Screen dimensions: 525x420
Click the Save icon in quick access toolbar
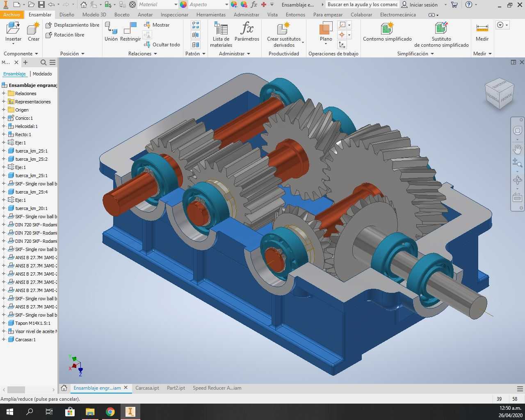41,5
